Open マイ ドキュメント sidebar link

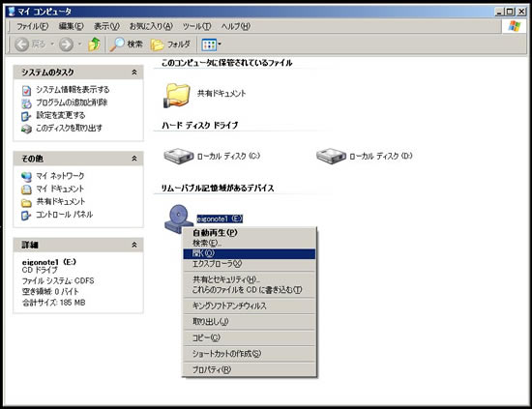[60, 189]
